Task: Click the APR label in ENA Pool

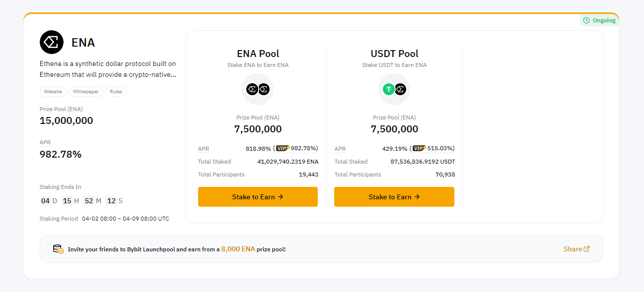Action: [203, 149]
